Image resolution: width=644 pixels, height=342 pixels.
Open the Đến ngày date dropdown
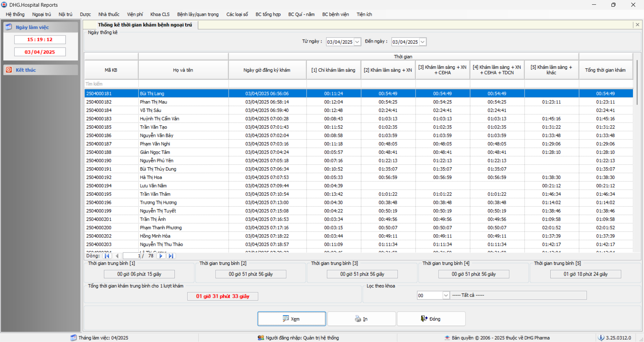423,42
